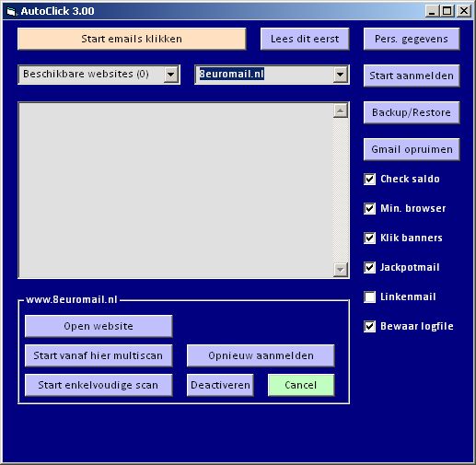The image size is (476, 465).
Task: Maximize the AutoClick window
Action: (x=447, y=11)
